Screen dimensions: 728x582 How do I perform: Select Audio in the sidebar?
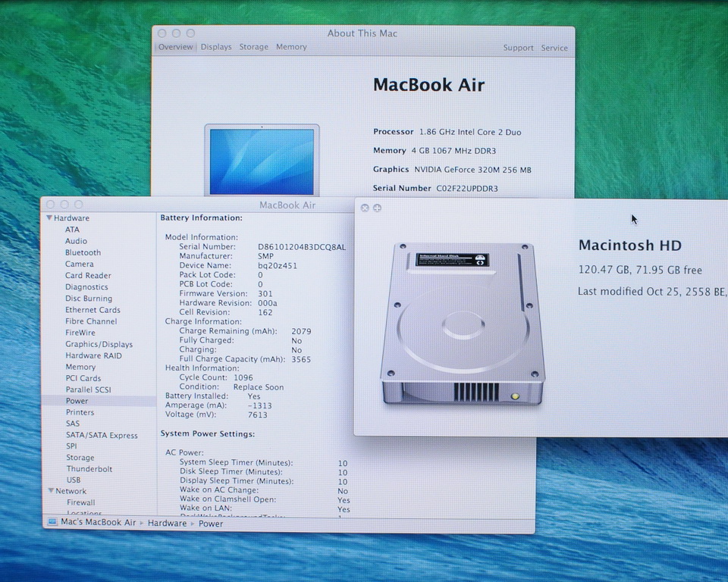tap(76, 241)
